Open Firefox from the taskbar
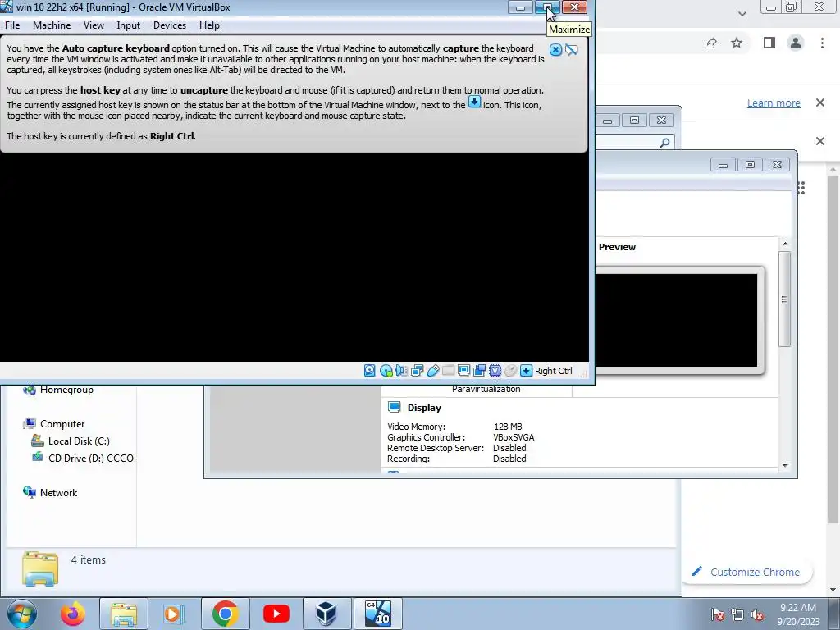 (x=73, y=614)
